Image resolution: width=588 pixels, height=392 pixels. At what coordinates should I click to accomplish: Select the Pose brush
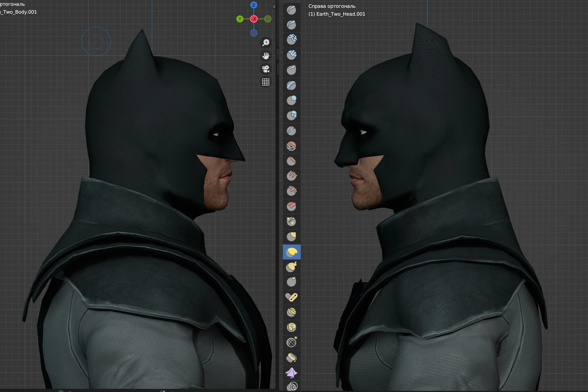(292, 297)
